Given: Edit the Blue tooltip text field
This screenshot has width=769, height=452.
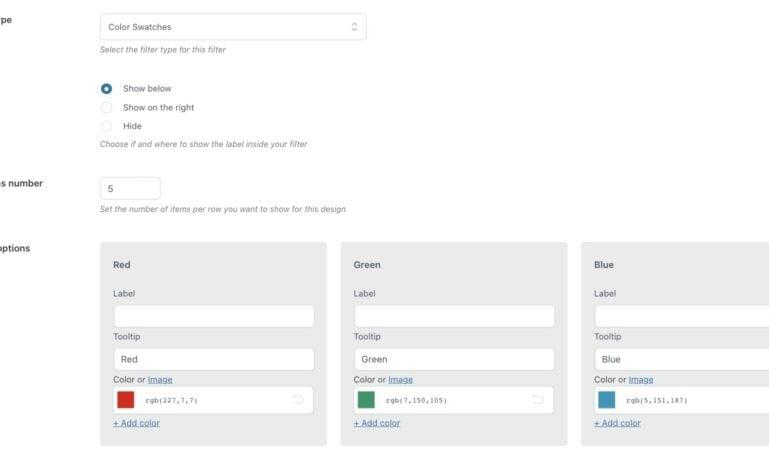Looking at the screenshot, I should pos(682,359).
